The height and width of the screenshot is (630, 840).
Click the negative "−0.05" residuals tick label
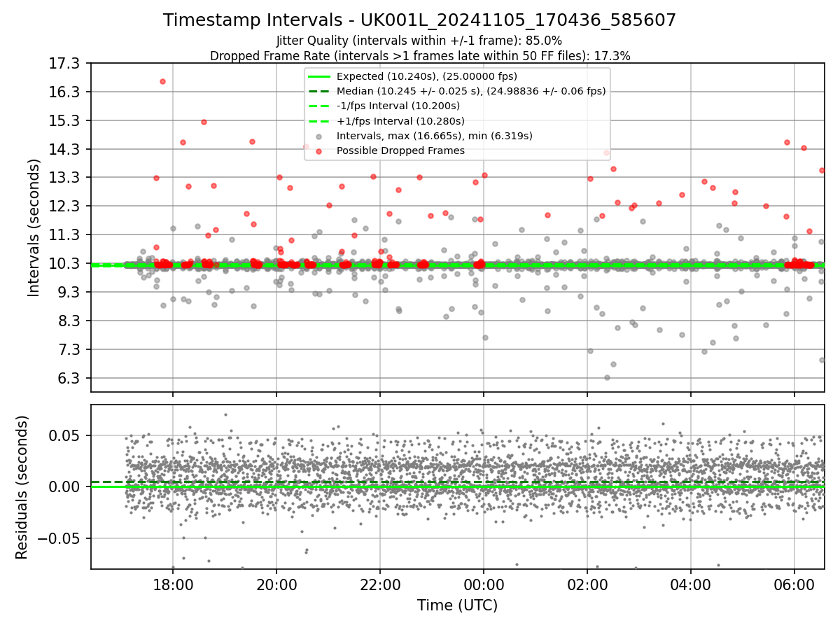pos(59,538)
